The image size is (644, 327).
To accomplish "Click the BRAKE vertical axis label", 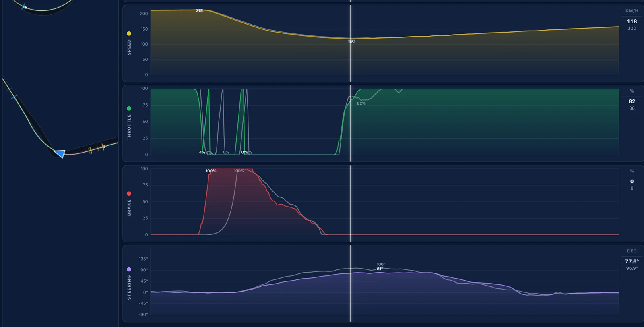I will point(129,208).
